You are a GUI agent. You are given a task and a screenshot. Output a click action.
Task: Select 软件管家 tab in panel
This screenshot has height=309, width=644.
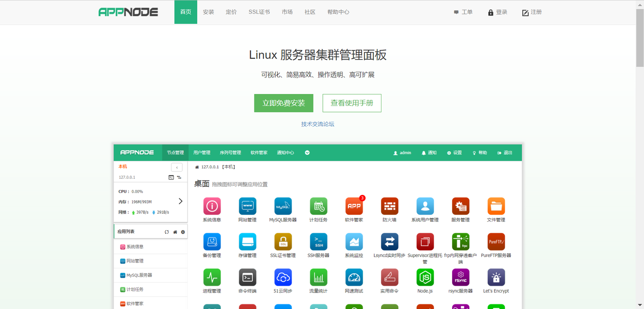[x=259, y=153]
